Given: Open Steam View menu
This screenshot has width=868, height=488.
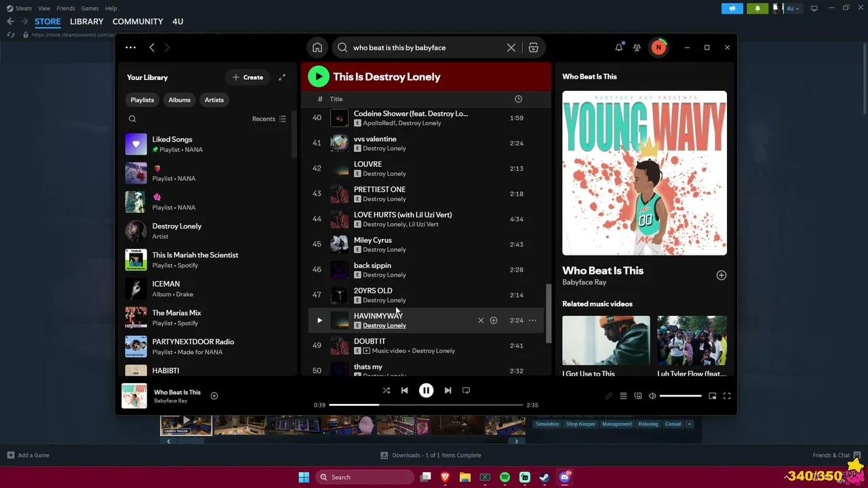Looking at the screenshot, I should 44,8.
